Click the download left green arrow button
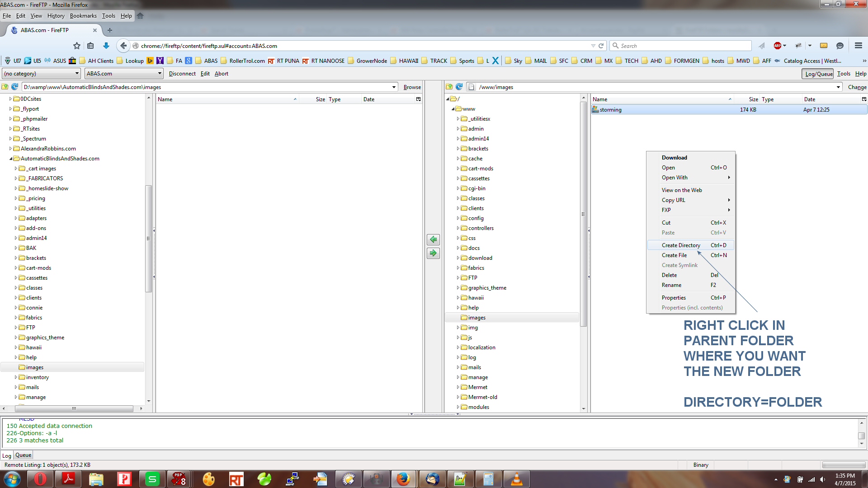 (433, 239)
